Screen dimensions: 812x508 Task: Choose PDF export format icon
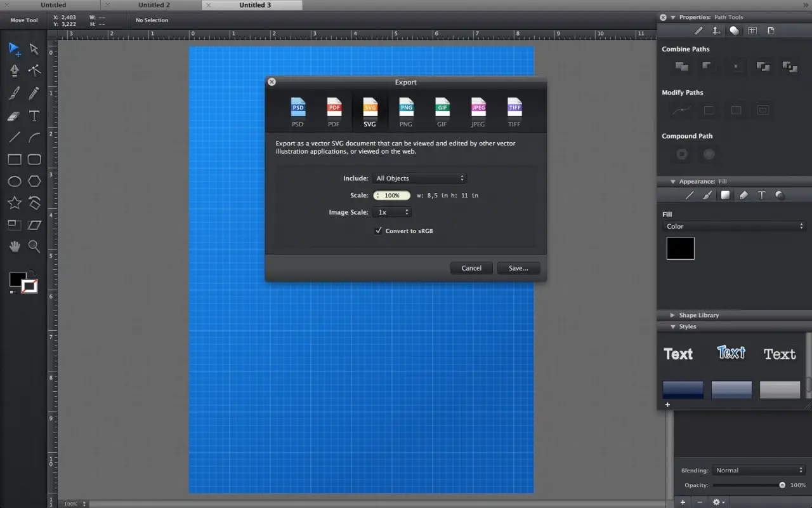334,112
